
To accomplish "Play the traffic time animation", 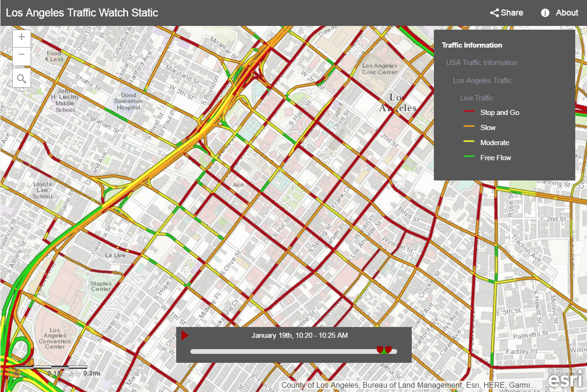I will coord(185,335).
